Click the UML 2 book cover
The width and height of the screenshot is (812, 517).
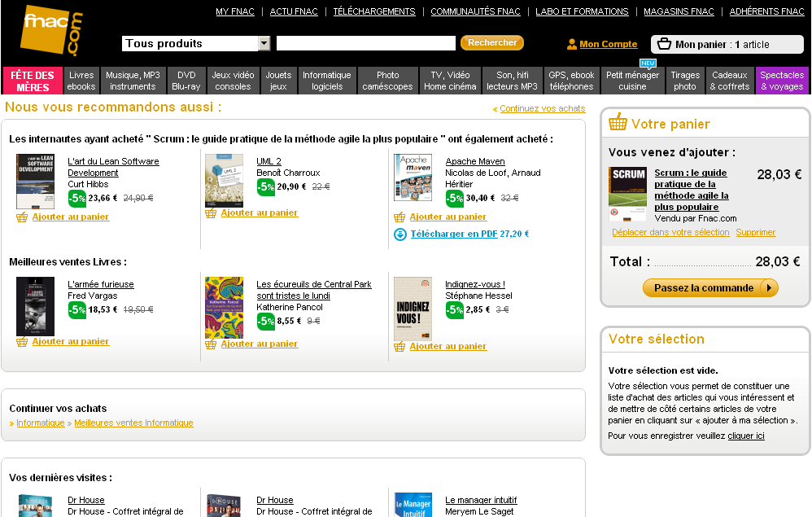coord(225,181)
